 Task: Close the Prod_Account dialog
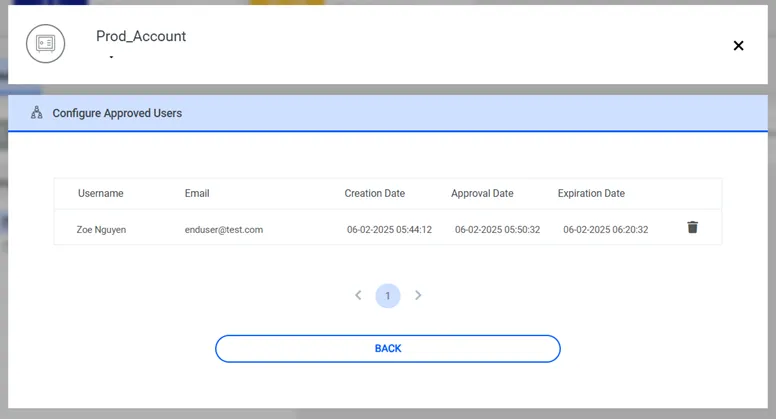pyautogui.click(x=738, y=46)
